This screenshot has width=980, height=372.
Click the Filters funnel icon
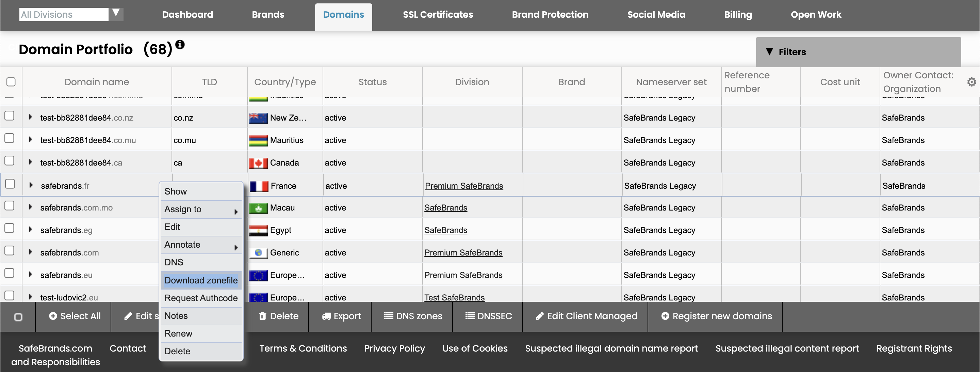769,51
